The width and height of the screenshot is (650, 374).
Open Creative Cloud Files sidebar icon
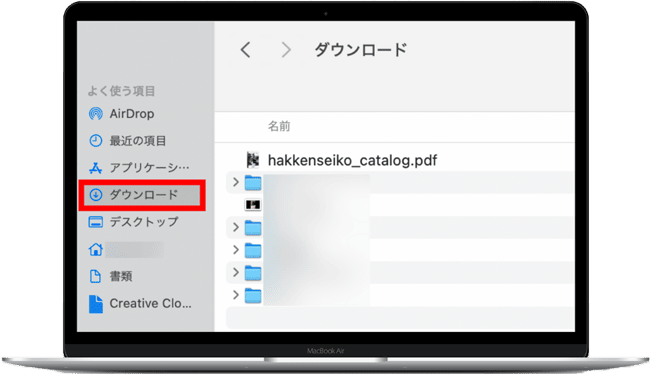pyautogui.click(x=96, y=304)
